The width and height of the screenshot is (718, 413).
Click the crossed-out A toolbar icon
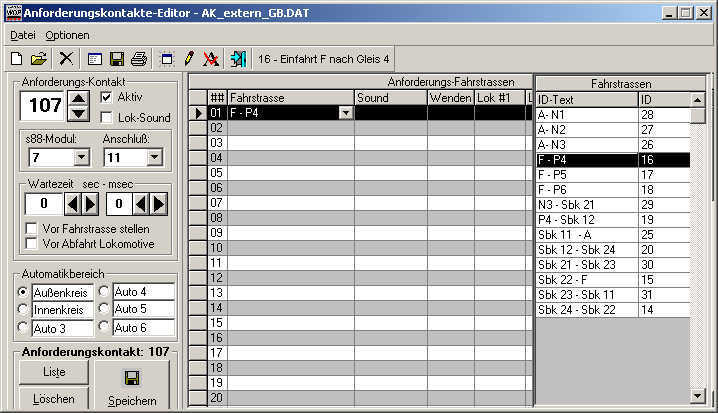click(x=211, y=59)
